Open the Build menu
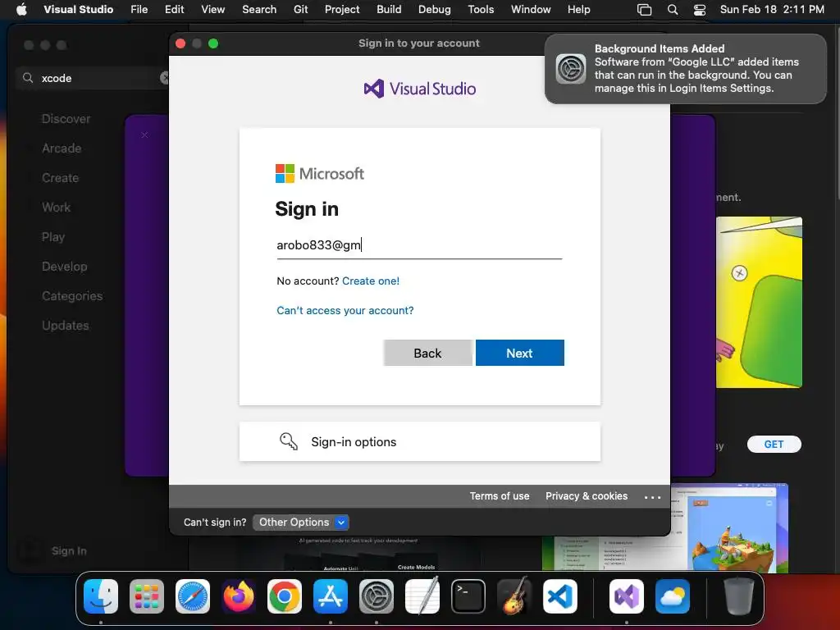The height and width of the screenshot is (630, 840). point(389,9)
